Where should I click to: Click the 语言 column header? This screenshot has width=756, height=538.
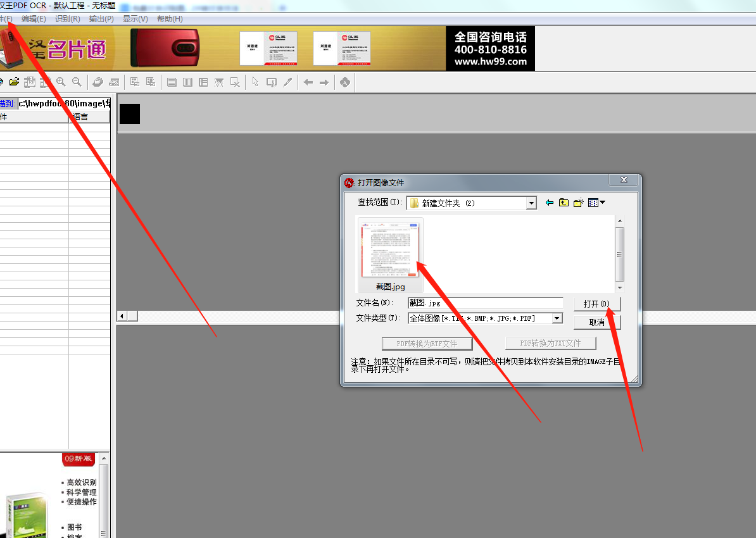[89, 116]
